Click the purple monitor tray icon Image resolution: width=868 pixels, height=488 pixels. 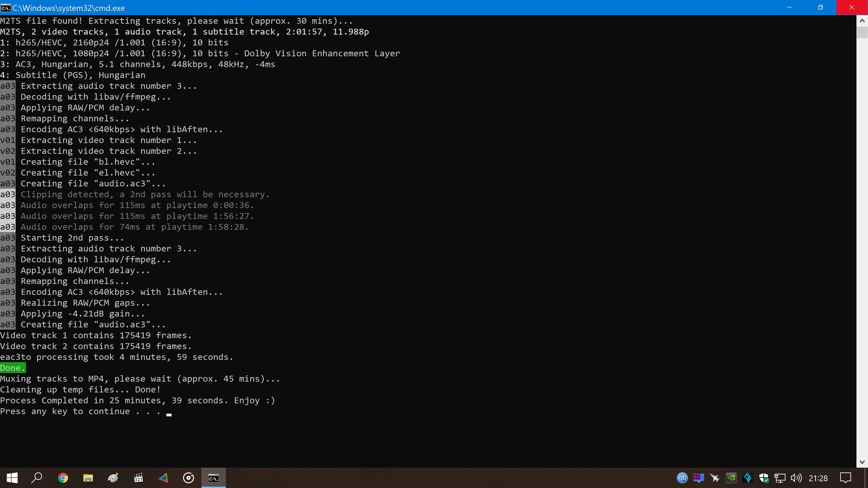(698, 478)
